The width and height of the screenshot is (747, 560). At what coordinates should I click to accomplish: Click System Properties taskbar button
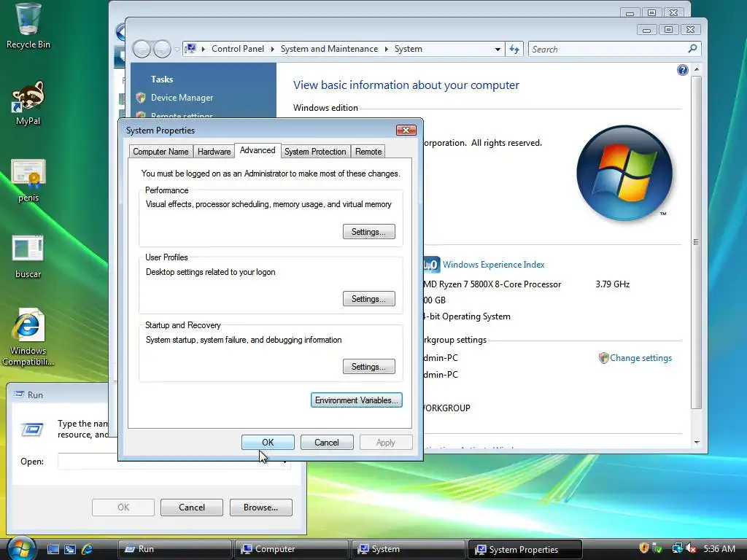[525, 549]
